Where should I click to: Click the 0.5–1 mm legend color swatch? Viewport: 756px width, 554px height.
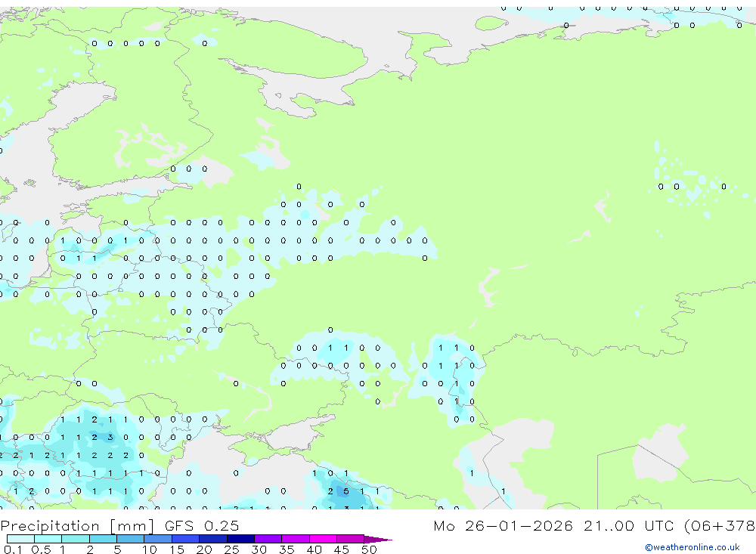click(x=48, y=539)
